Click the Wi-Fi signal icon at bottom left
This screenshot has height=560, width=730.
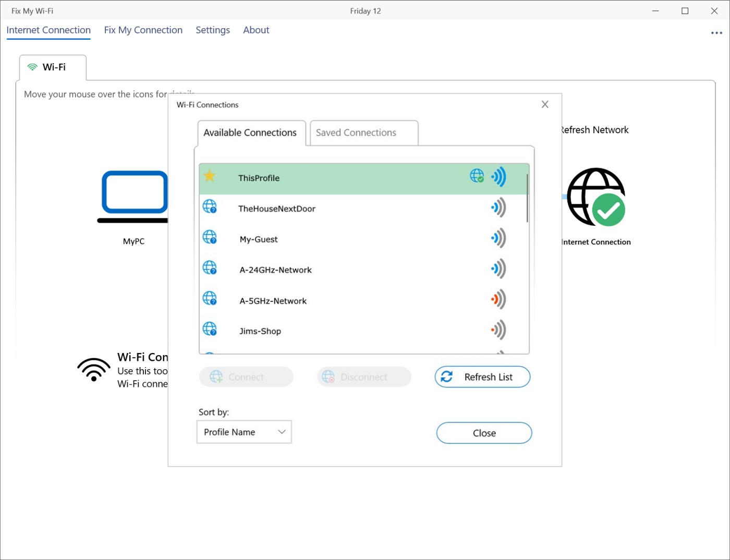[x=94, y=370]
